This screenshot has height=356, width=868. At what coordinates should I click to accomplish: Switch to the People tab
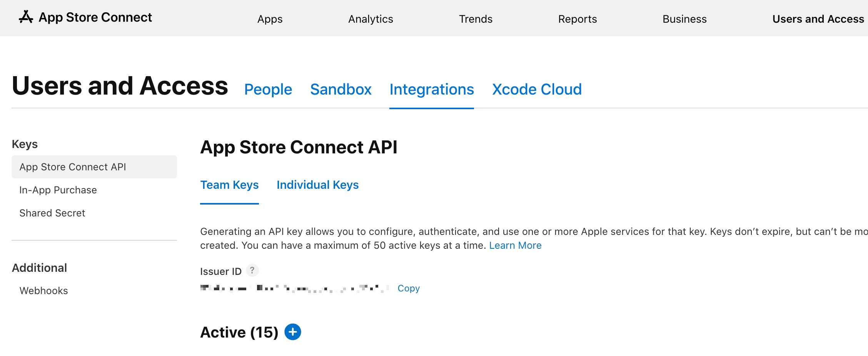point(268,89)
